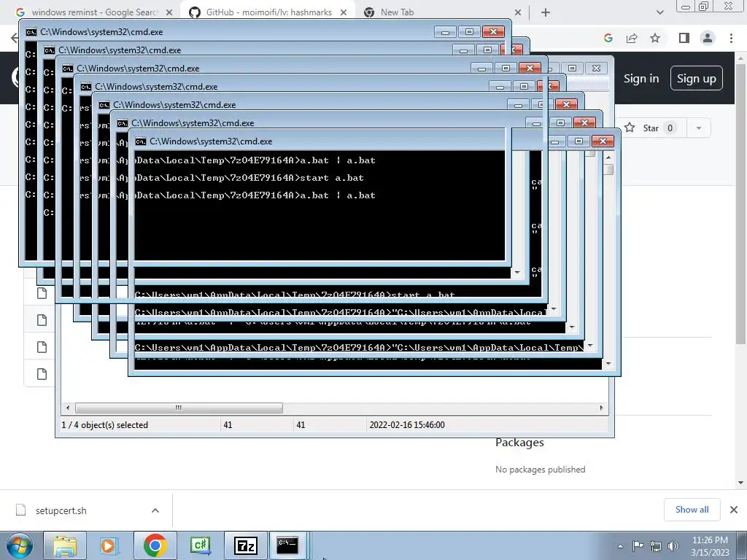Viewport: 747px width, 560px height.
Task: Click the down arrow of frontmost cmd scrollbar
Action: click(x=608, y=364)
